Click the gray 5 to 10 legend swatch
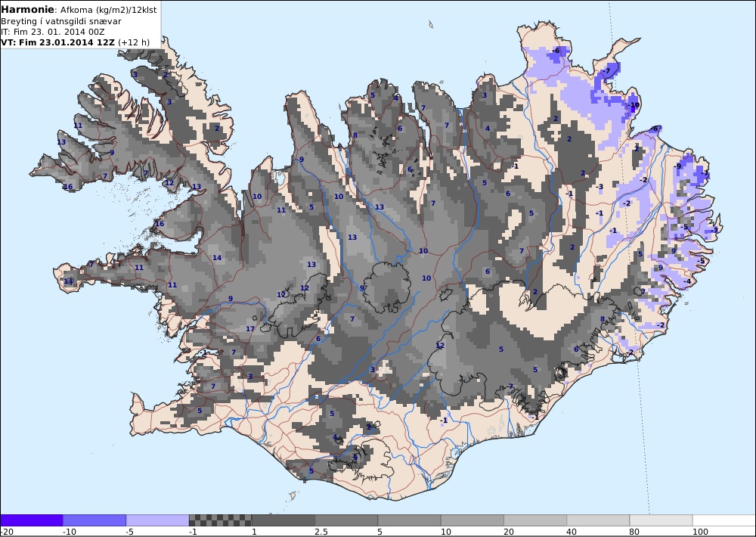 coord(409,520)
